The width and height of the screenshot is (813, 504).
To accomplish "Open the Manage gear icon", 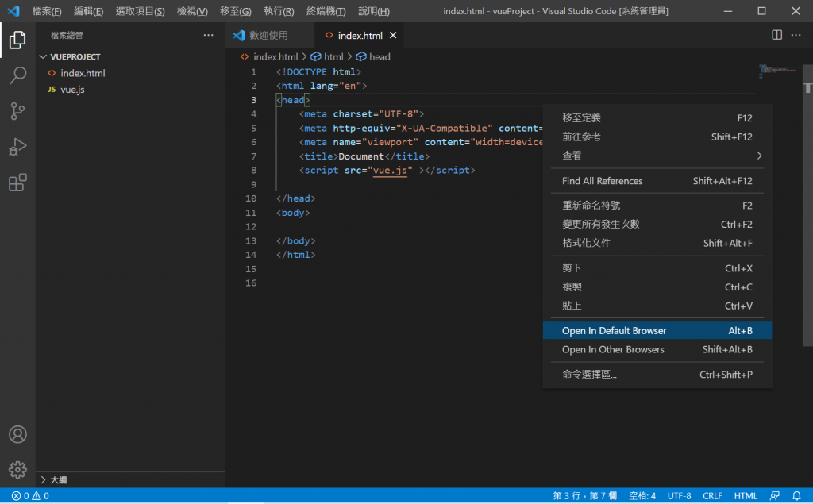I will pos(17,470).
